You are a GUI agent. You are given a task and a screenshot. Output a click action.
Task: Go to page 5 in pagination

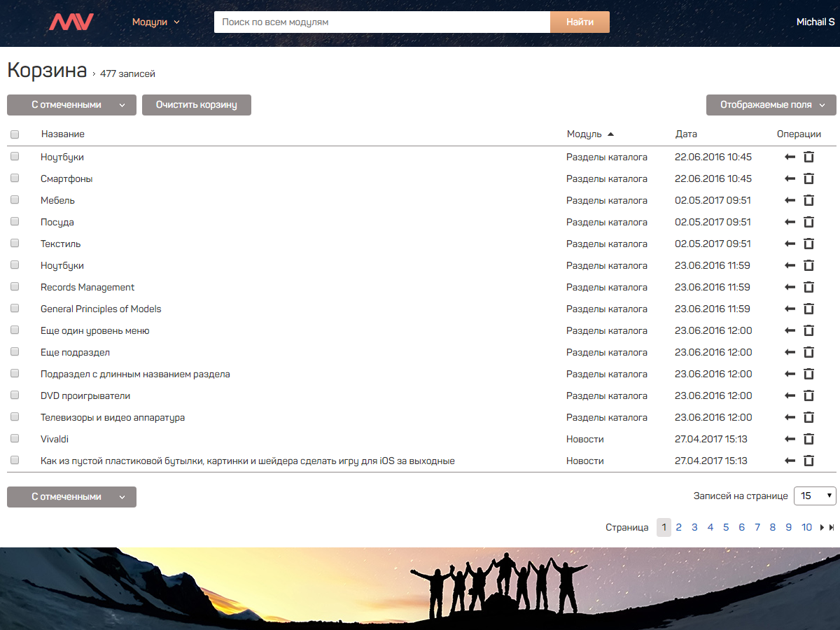[x=726, y=528]
